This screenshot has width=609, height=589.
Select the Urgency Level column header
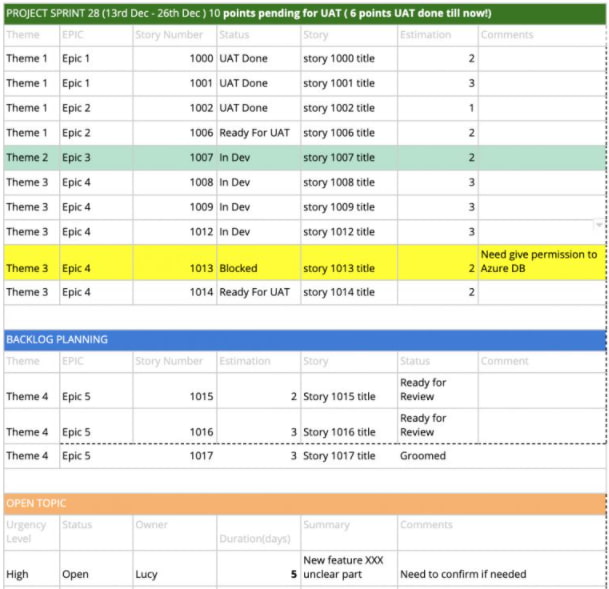point(30,531)
